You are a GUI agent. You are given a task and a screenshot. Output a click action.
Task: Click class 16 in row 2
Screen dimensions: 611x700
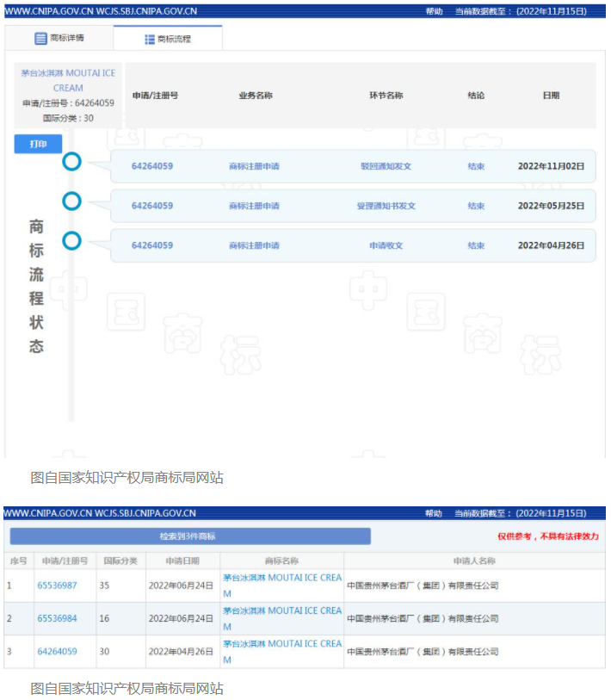coord(104,618)
